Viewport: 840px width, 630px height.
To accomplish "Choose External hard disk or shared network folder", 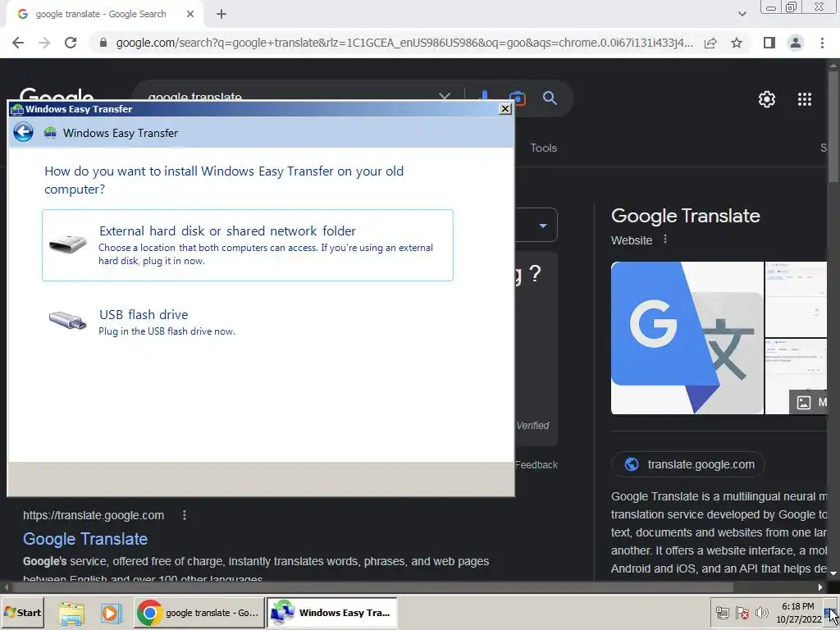I will [248, 245].
